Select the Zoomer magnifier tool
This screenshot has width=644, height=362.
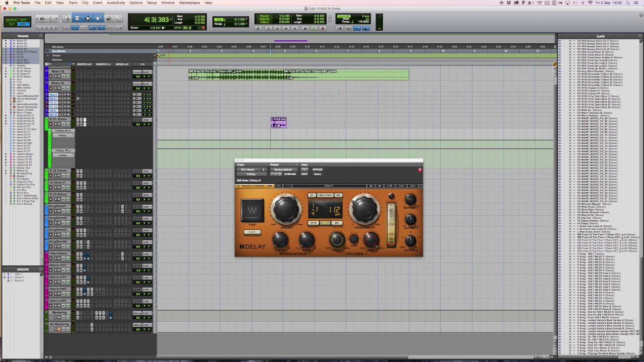point(66,19)
